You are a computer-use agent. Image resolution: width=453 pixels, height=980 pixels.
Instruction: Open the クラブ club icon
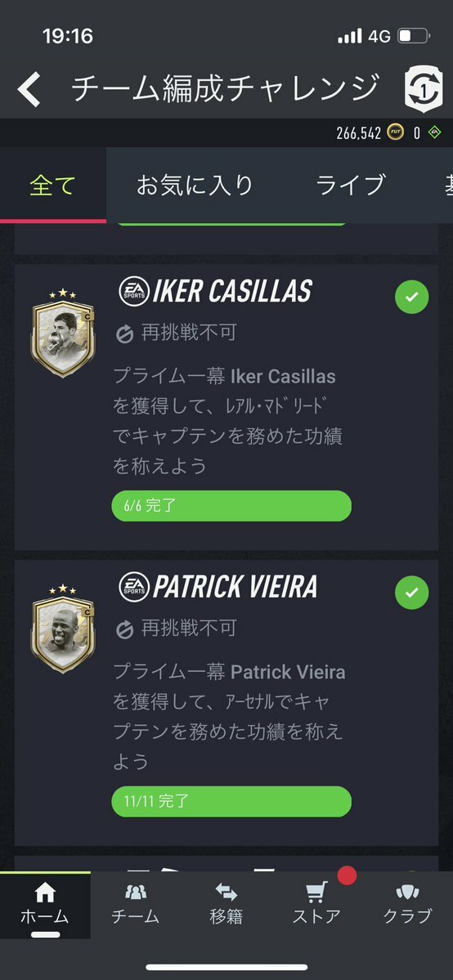click(x=408, y=892)
